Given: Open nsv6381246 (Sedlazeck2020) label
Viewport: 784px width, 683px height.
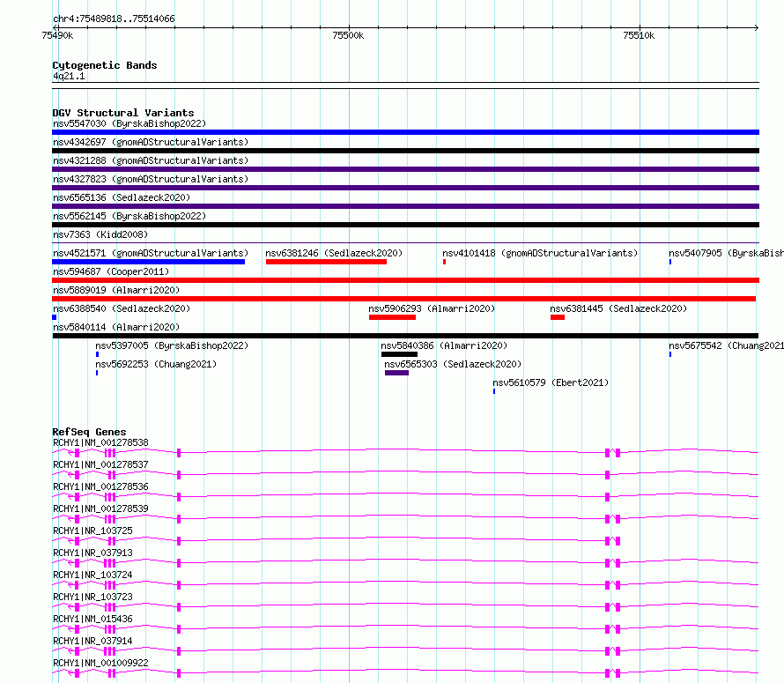Looking at the screenshot, I should point(334,253).
